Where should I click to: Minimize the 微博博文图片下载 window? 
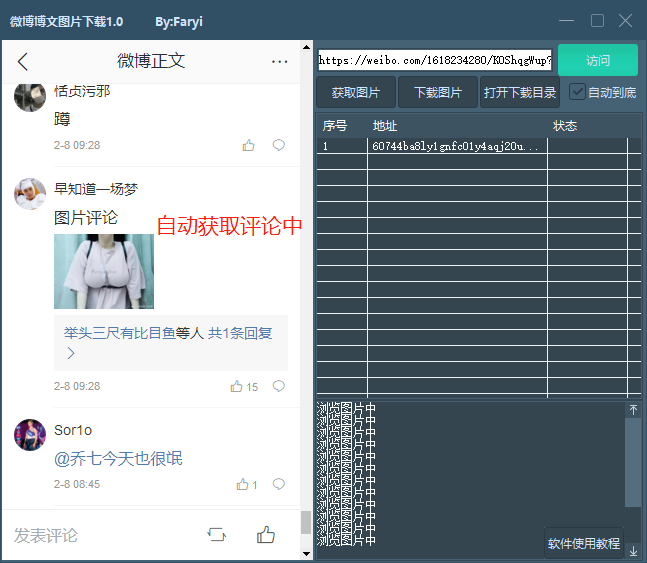pos(566,21)
